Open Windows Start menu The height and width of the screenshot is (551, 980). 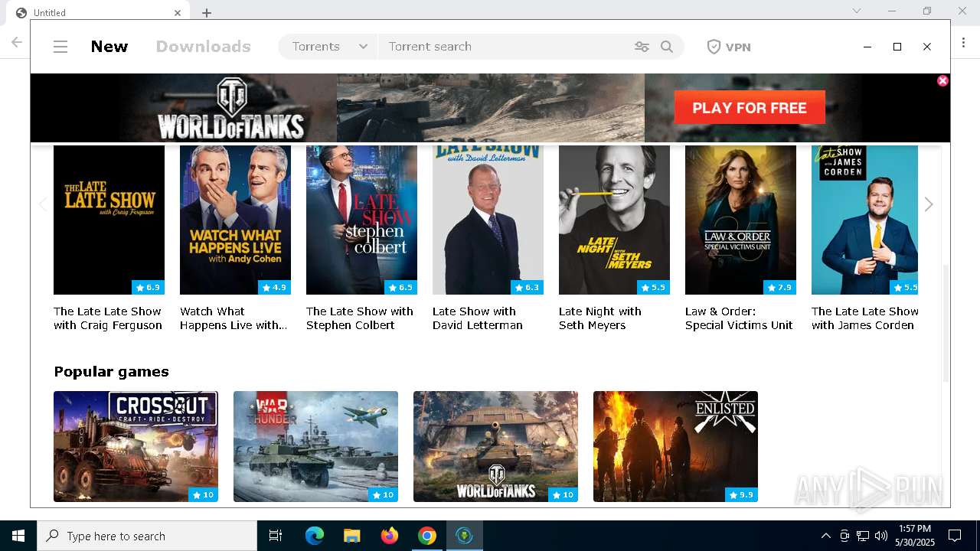18,536
